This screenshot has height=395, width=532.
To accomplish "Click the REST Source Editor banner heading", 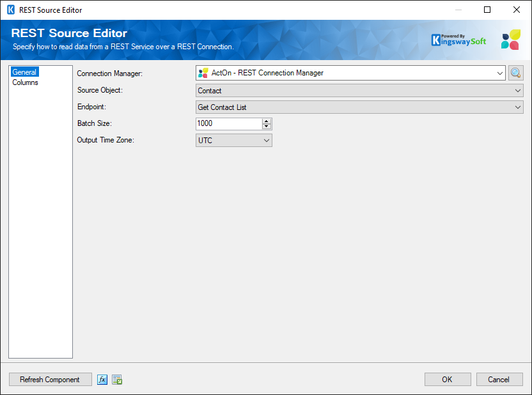I will coord(69,33).
